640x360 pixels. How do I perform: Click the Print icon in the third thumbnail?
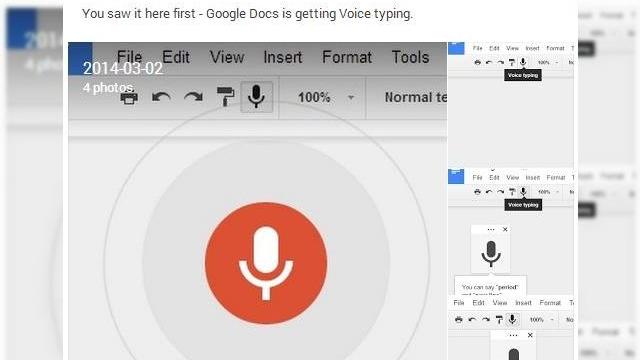(459, 320)
